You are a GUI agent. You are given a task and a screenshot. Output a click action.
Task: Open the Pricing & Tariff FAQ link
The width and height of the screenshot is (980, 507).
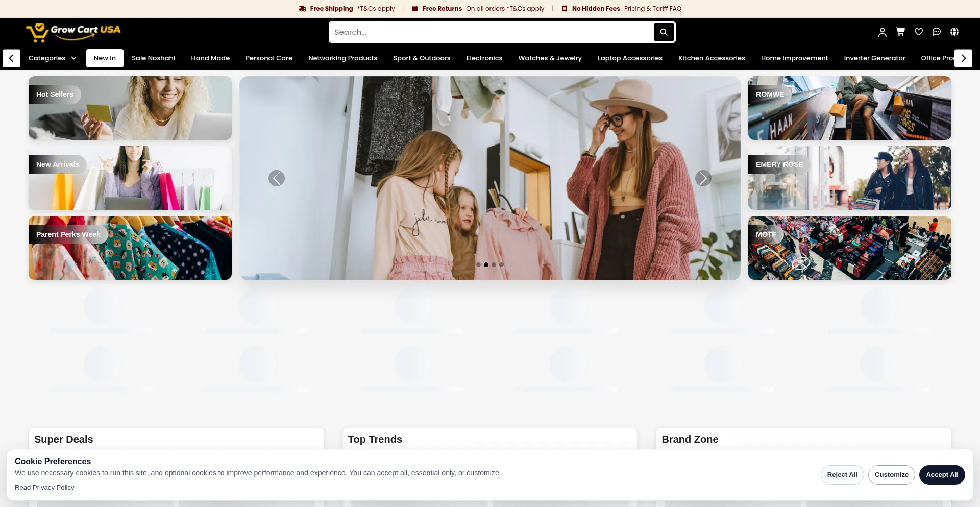[x=653, y=9]
